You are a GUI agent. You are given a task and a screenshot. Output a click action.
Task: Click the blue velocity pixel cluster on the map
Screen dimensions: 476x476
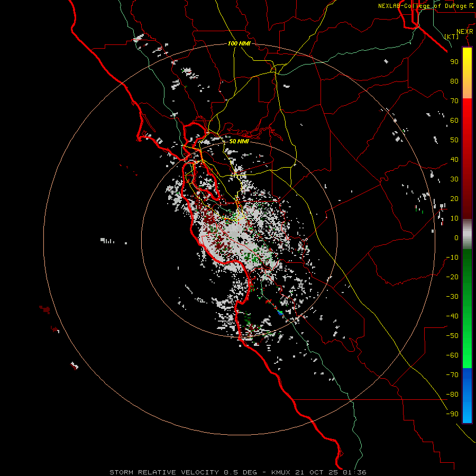(280, 313)
